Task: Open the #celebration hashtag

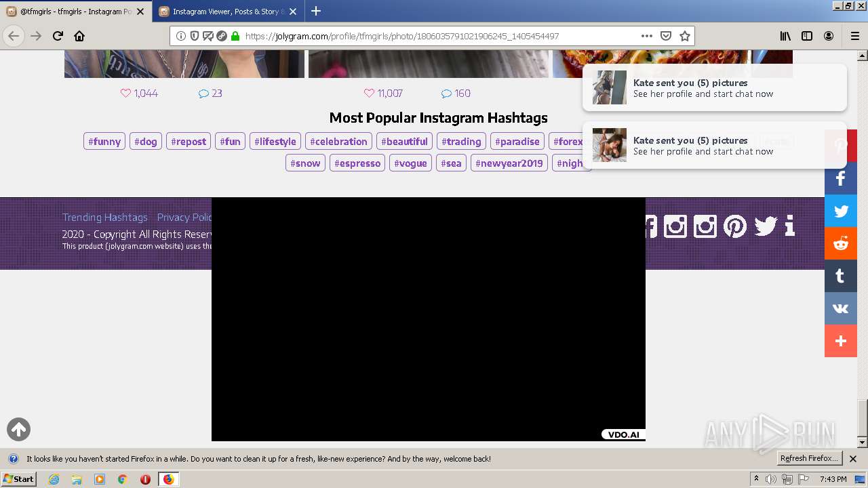Action: [x=338, y=141]
